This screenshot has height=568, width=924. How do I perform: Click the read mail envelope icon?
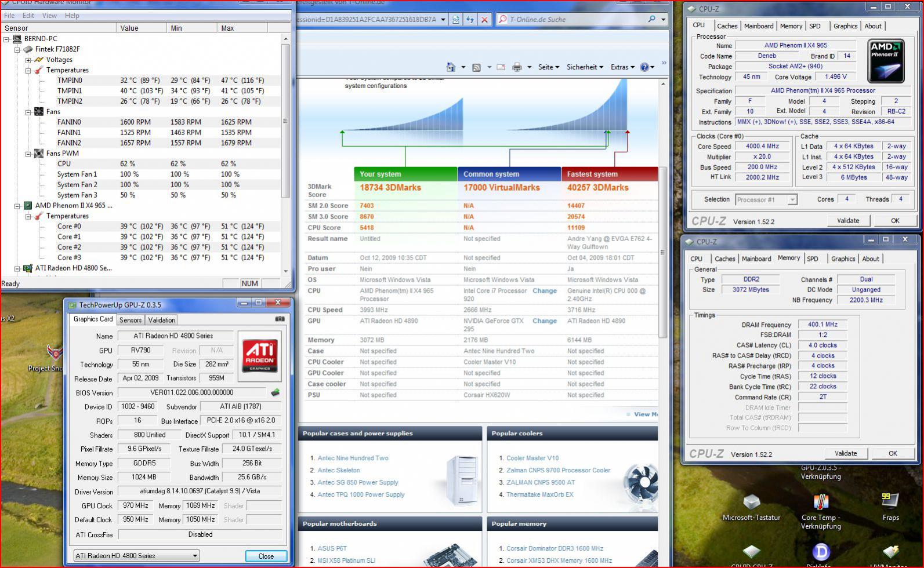click(x=501, y=67)
